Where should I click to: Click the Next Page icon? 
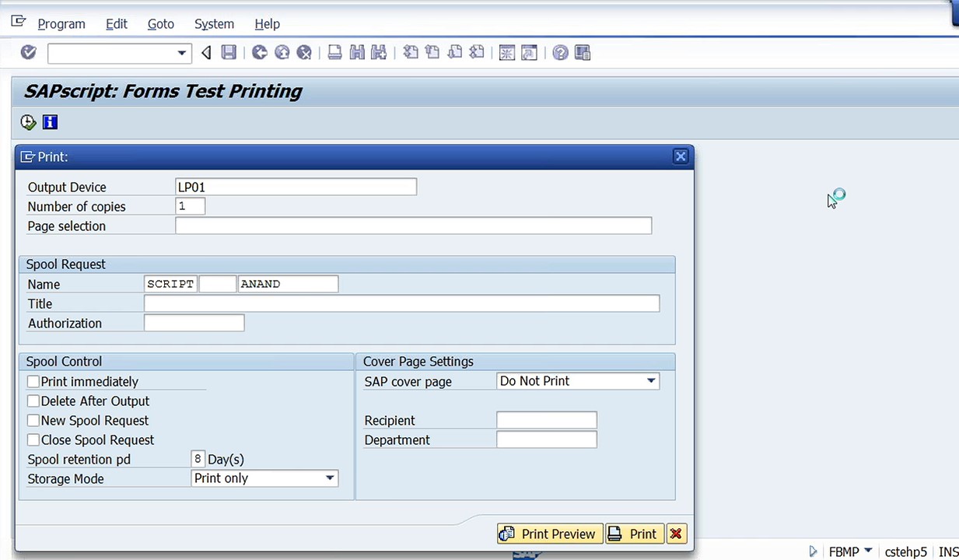[x=455, y=53]
